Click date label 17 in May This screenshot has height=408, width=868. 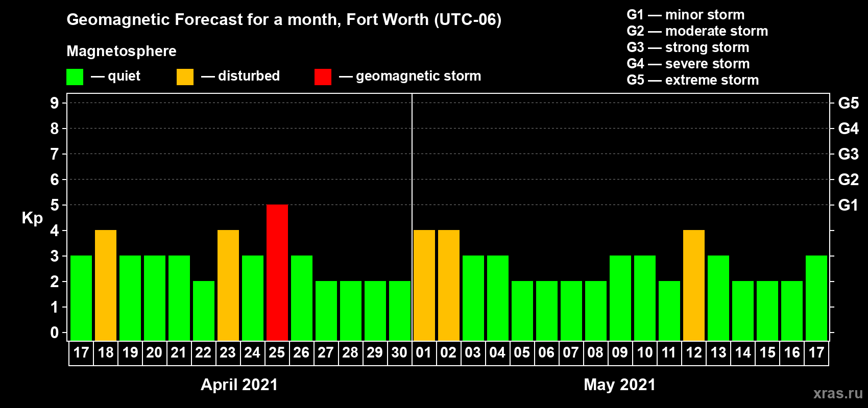click(816, 353)
